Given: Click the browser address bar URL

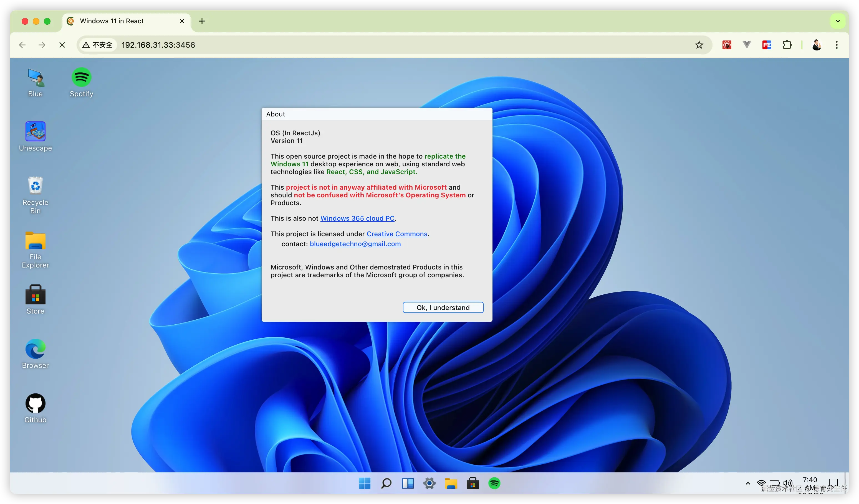Looking at the screenshot, I should point(158,45).
